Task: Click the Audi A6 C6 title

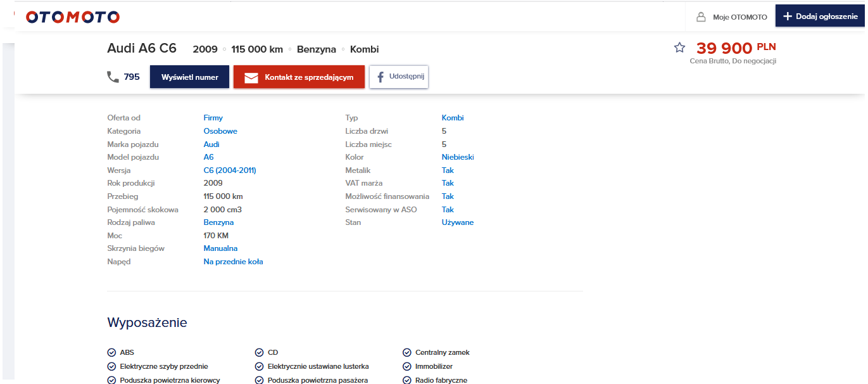Action: click(x=142, y=49)
